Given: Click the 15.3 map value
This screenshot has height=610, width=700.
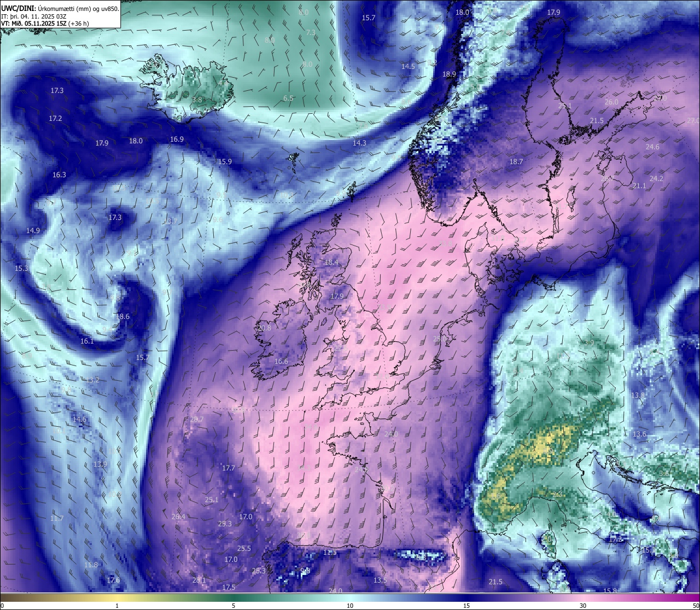Looking at the screenshot, I should (x=21, y=269).
